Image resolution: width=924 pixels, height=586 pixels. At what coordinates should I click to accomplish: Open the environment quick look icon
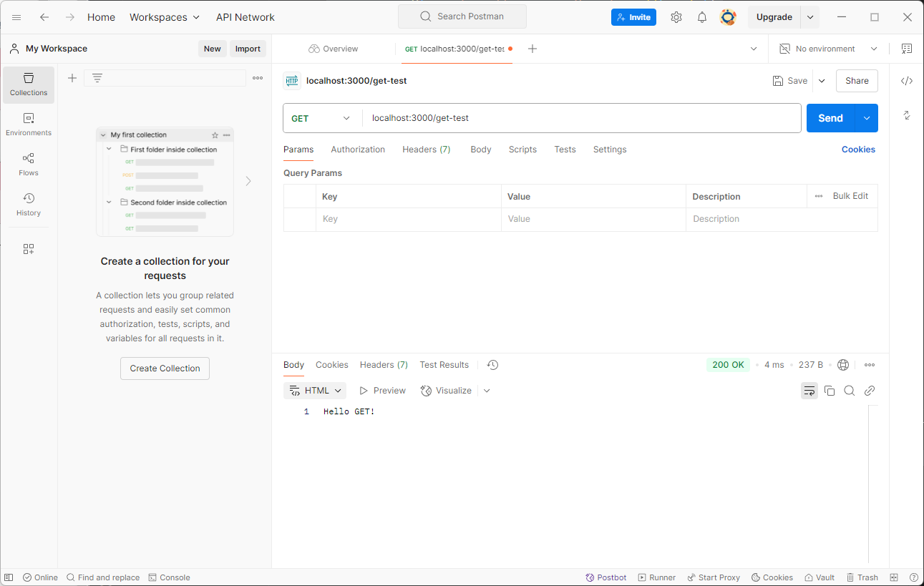(x=907, y=49)
